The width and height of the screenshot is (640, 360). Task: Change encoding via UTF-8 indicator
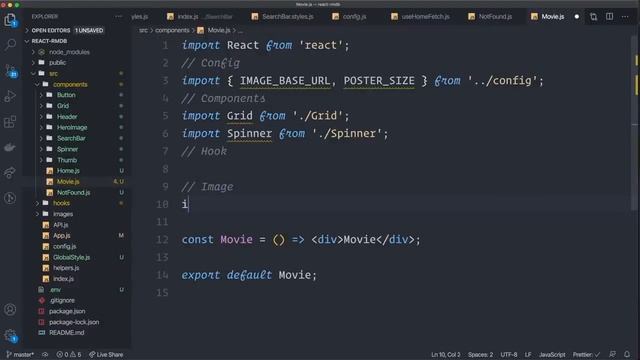pos(509,354)
